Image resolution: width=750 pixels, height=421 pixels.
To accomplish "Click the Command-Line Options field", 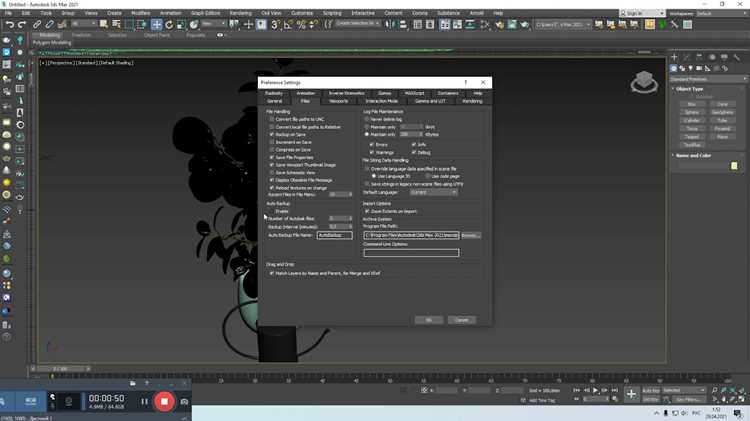I will (411, 253).
